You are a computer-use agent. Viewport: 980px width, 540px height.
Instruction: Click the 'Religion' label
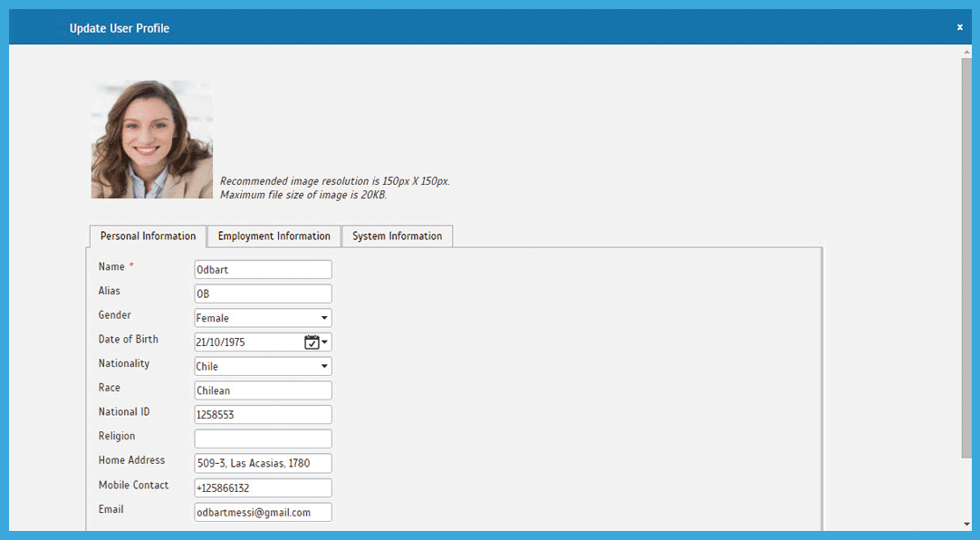pyautogui.click(x=116, y=436)
